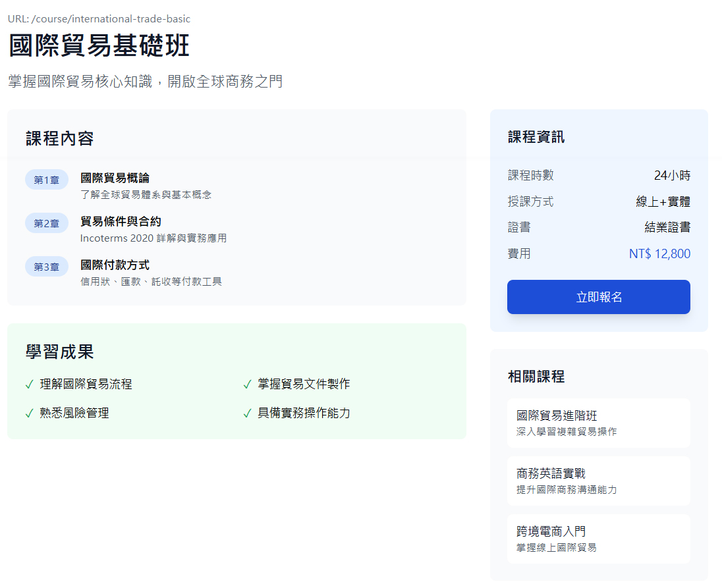Open the 國際貿易進階班 related course
The width and height of the screenshot is (722, 588).
click(598, 423)
